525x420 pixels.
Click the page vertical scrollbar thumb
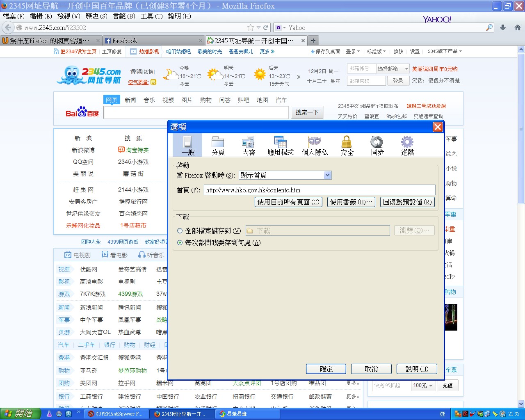[521, 127]
